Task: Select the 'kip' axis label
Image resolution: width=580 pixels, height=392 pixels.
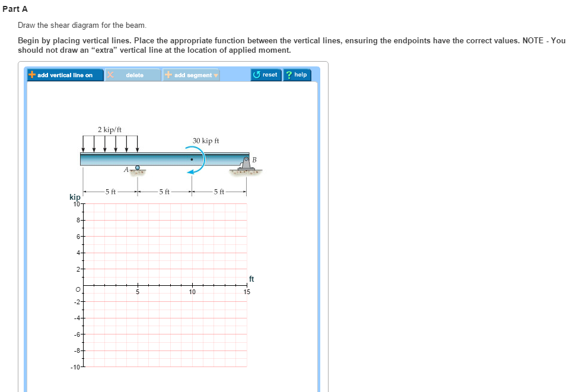Action: 74,196
